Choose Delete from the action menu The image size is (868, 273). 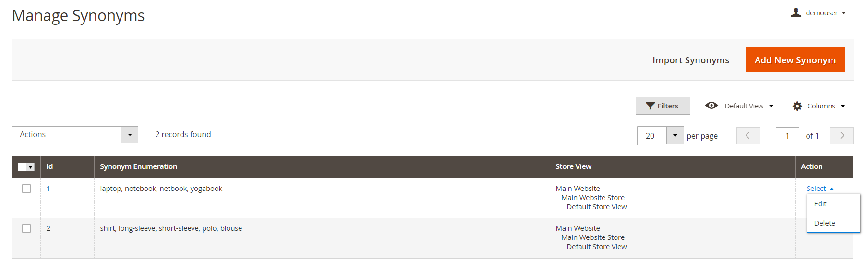click(x=824, y=223)
